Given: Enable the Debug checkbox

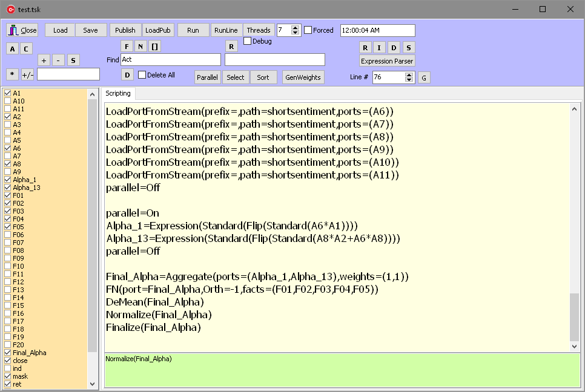Looking at the screenshot, I should [247, 41].
